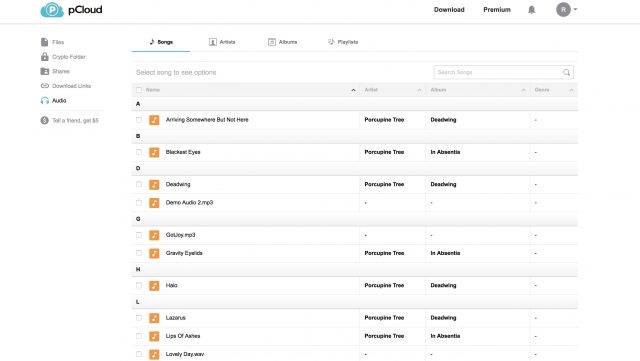Toggle the select-all songs checkbox
The height and width of the screenshot is (361, 640).
tap(139, 90)
